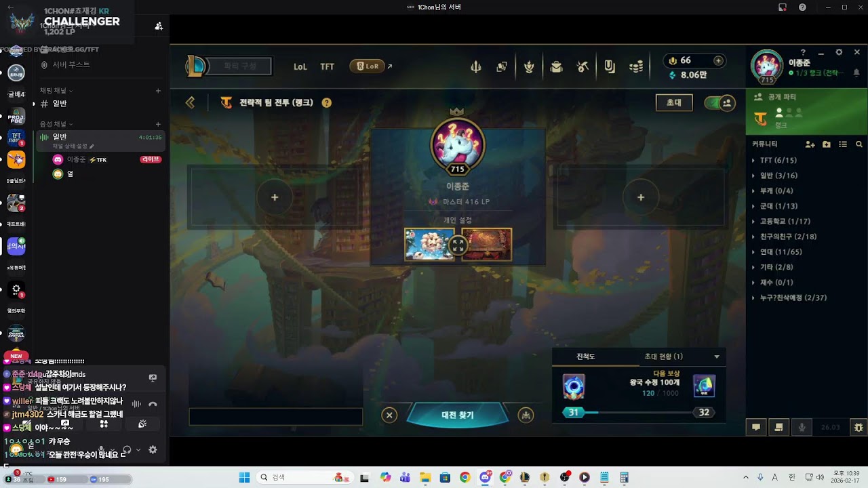Select the Little Legend thumbnail in personal settings
The image size is (868, 488).
point(430,244)
